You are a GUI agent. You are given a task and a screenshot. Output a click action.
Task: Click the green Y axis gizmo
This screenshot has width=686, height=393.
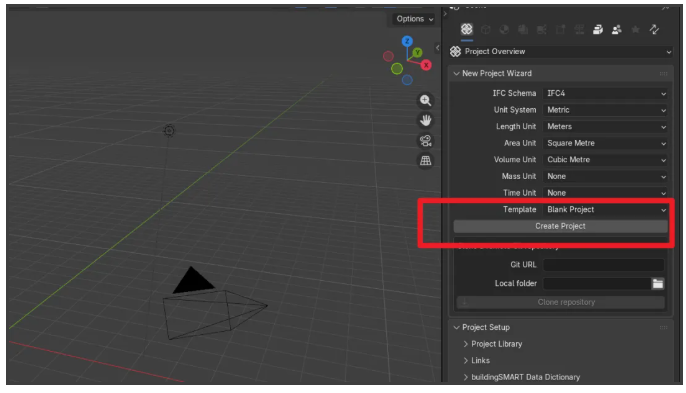point(417,53)
